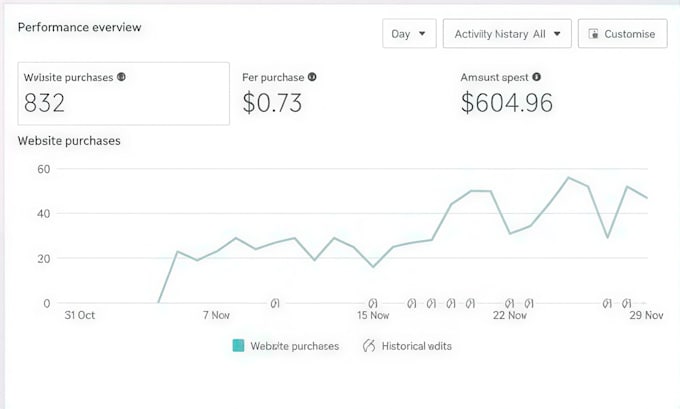Click the lock icon on the Customise button
The image size is (680, 409).
593,34
